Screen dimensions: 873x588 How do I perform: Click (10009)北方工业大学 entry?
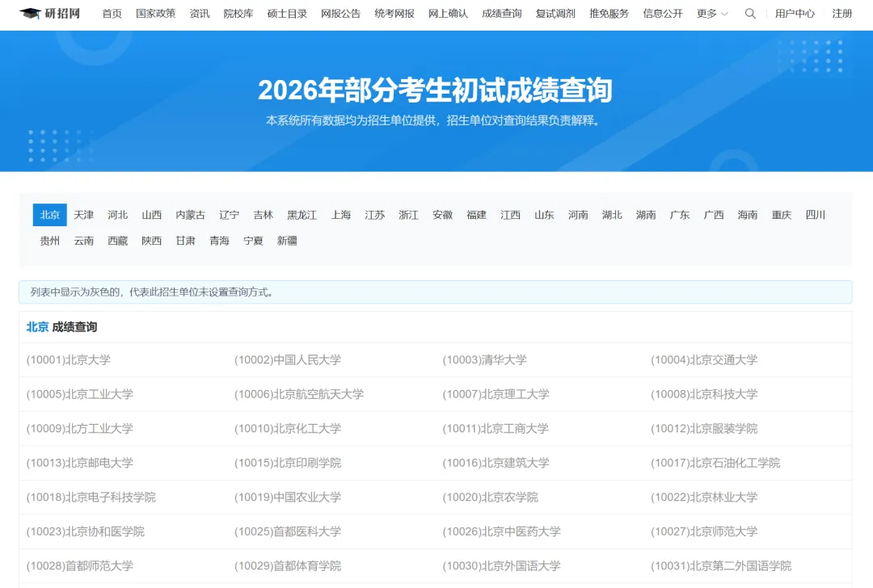[x=79, y=429]
